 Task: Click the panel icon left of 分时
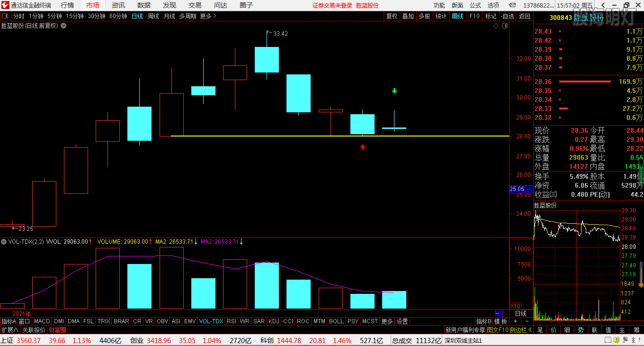(6, 16)
